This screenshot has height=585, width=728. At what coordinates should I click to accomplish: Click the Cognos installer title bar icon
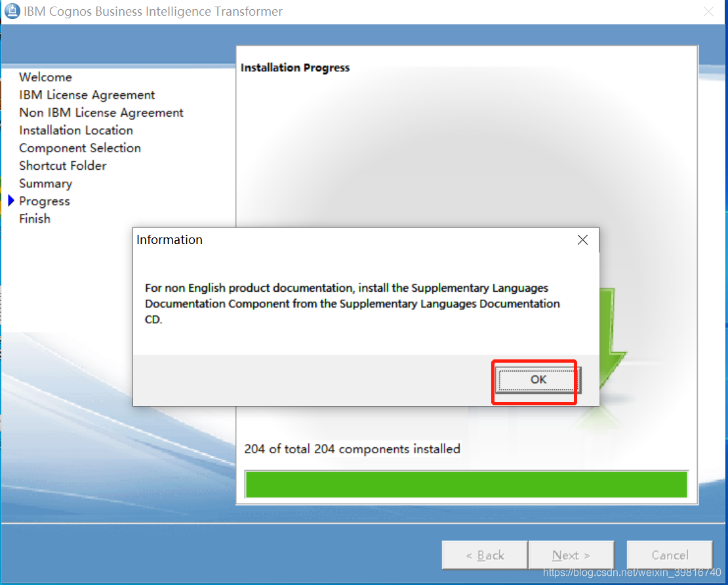tap(12, 11)
